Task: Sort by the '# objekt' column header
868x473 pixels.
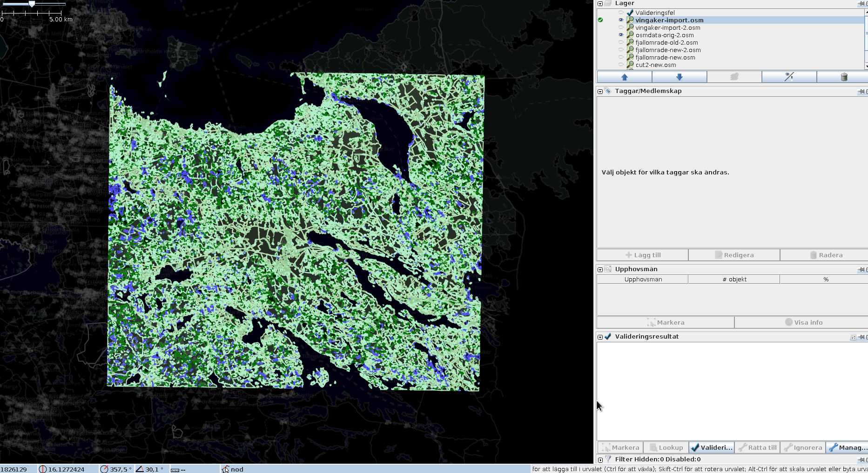Action: point(734,279)
